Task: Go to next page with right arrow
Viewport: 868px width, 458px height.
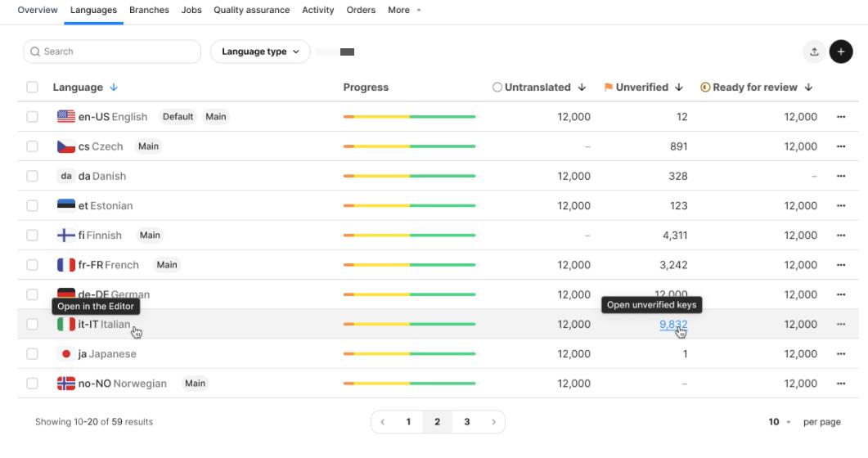Action: (x=493, y=422)
